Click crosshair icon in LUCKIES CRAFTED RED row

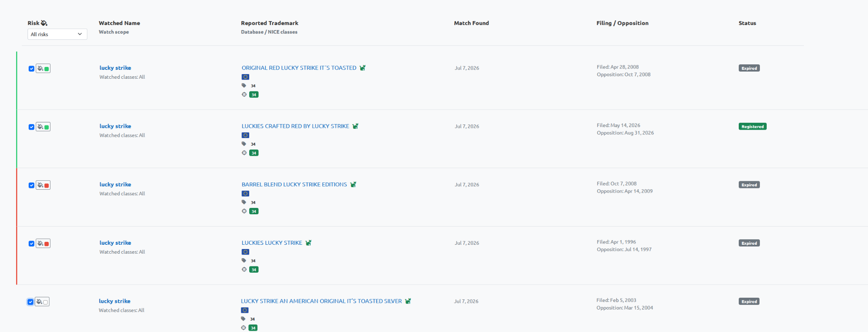click(x=244, y=153)
